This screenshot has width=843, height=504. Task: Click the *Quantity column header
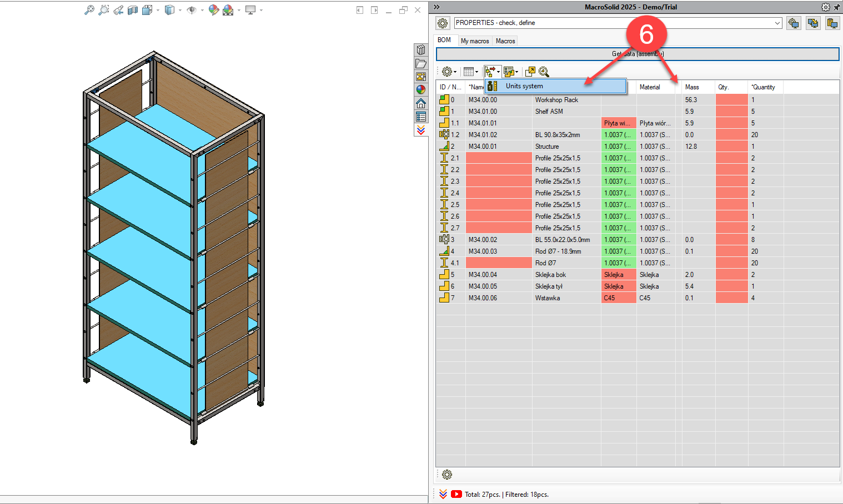coord(765,87)
